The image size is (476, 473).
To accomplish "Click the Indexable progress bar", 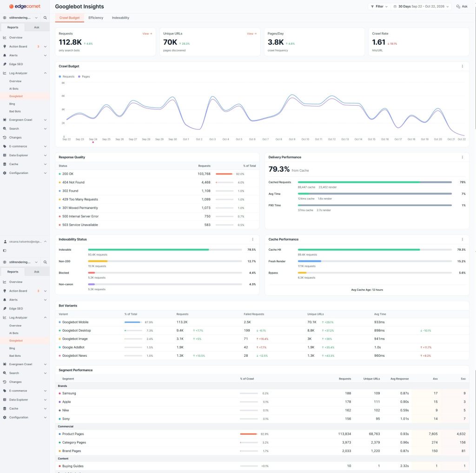I will pyautogui.click(x=165, y=250).
